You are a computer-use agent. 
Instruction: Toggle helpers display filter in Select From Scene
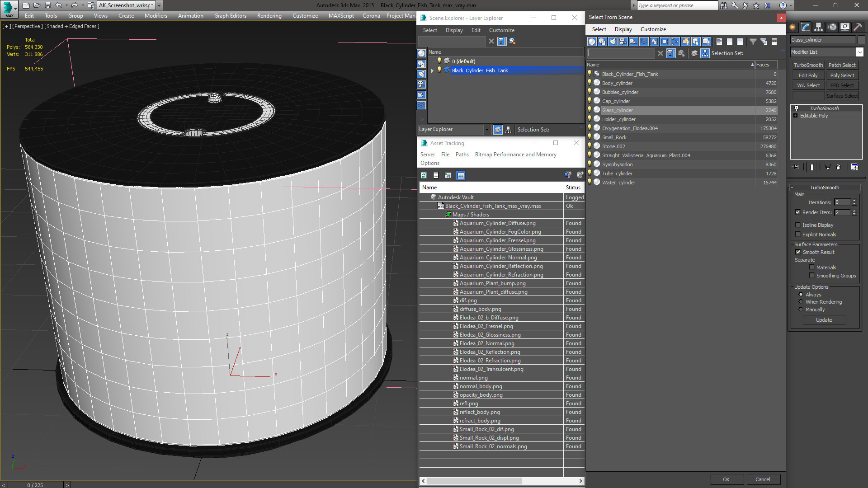tap(633, 42)
